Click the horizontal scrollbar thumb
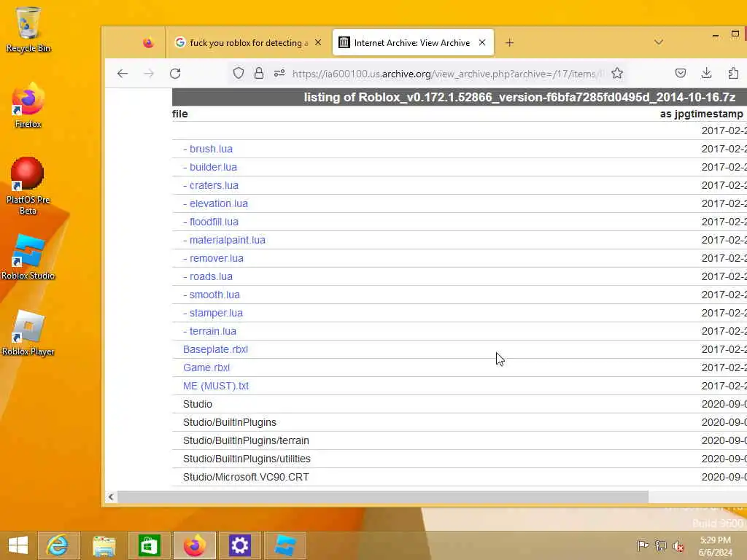747x560 pixels. [383, 497]
